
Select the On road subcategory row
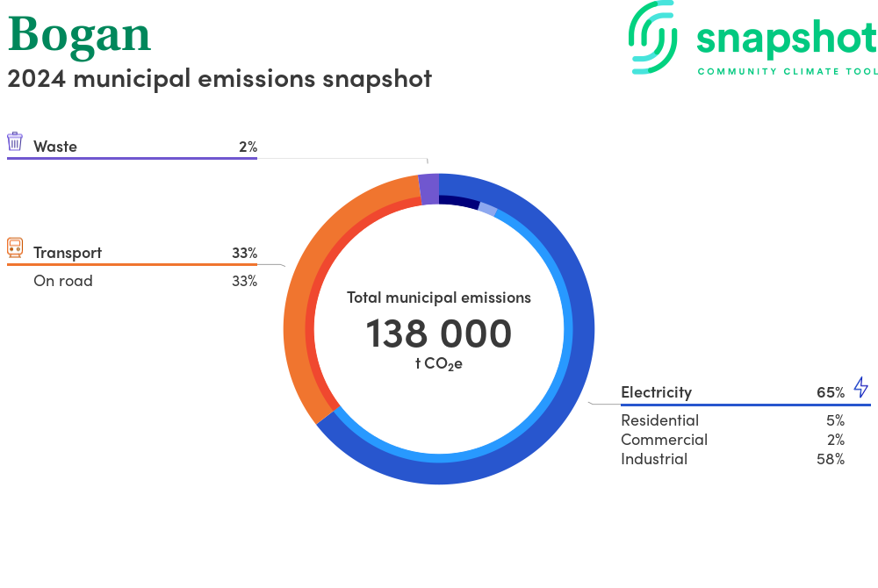63,281
